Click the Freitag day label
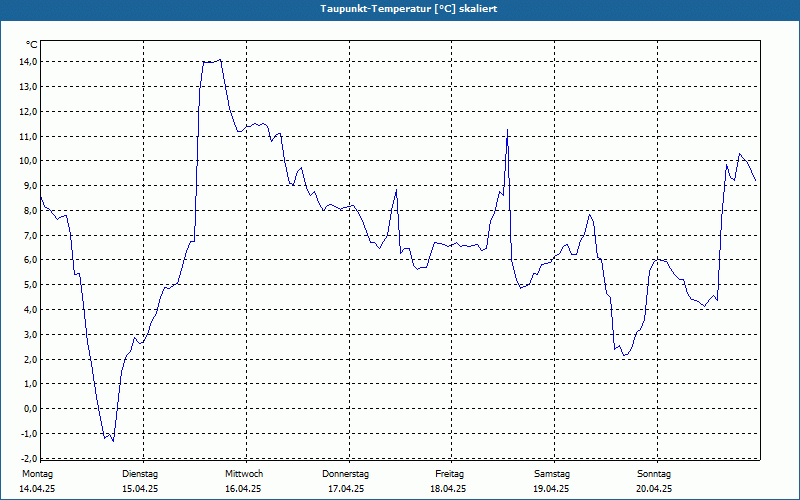Viewport: 800px width, 500px height. click(x=449, y=474)
